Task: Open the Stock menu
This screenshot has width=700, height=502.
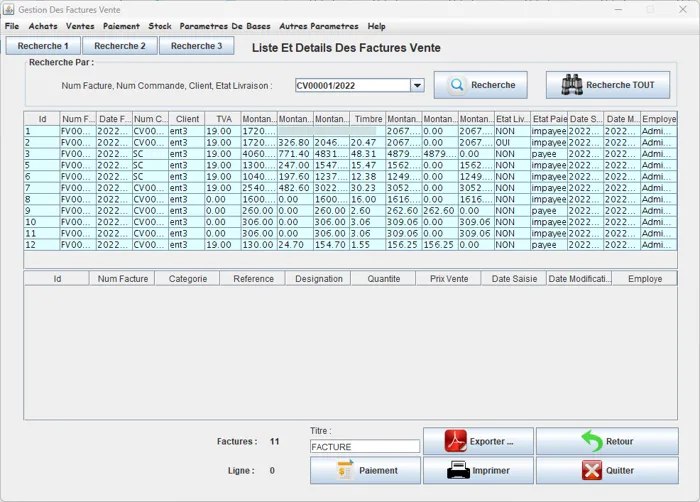Action: tap(160, 26)
